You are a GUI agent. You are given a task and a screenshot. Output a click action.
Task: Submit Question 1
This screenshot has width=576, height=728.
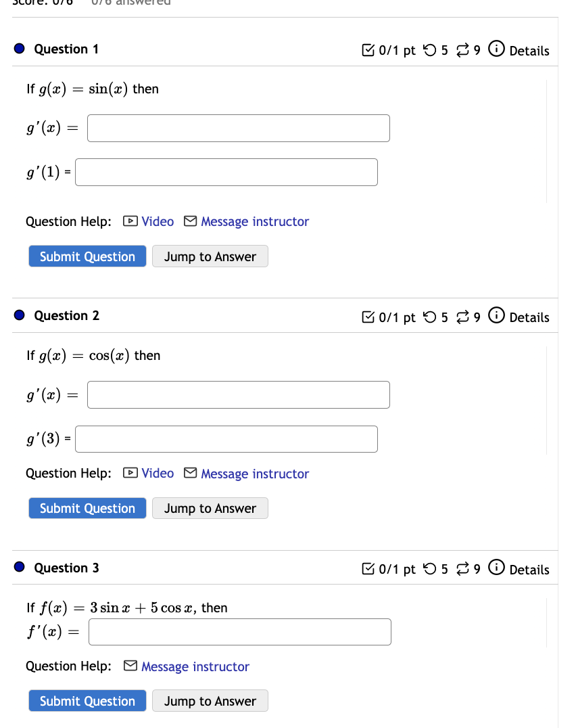point(87,256)
